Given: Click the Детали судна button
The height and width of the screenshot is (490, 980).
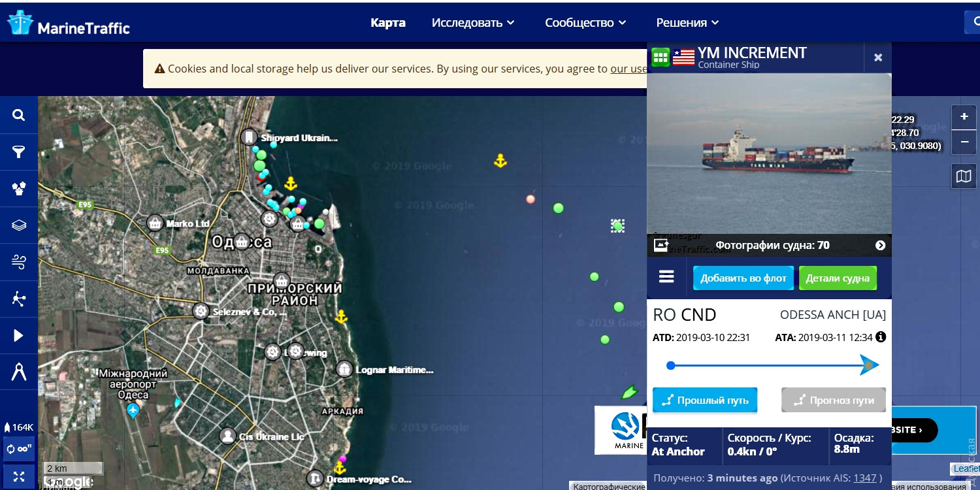Looking at the screenshot, I should 838,278.
